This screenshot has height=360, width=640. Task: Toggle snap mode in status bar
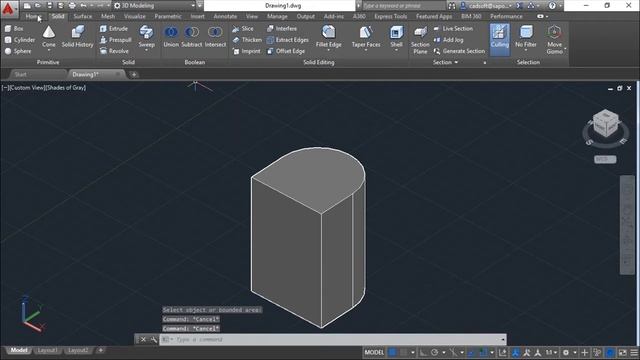pyautogui.click(x=403, y=352)
